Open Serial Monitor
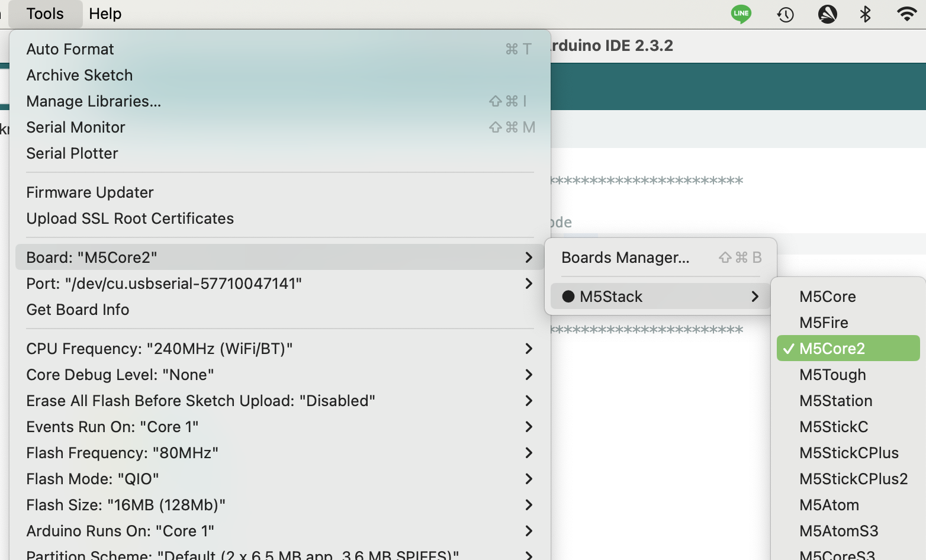 coord(280,127)
